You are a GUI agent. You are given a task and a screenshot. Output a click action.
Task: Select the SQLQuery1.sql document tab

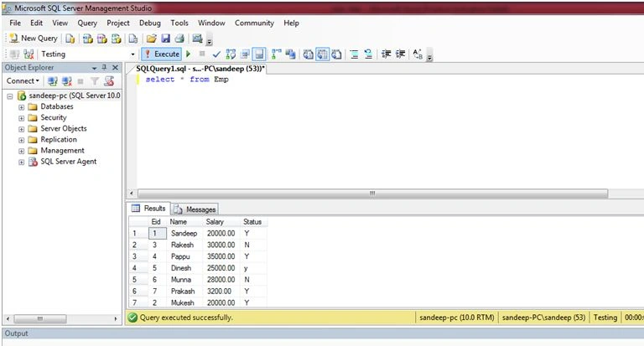[x=200, y=69]
